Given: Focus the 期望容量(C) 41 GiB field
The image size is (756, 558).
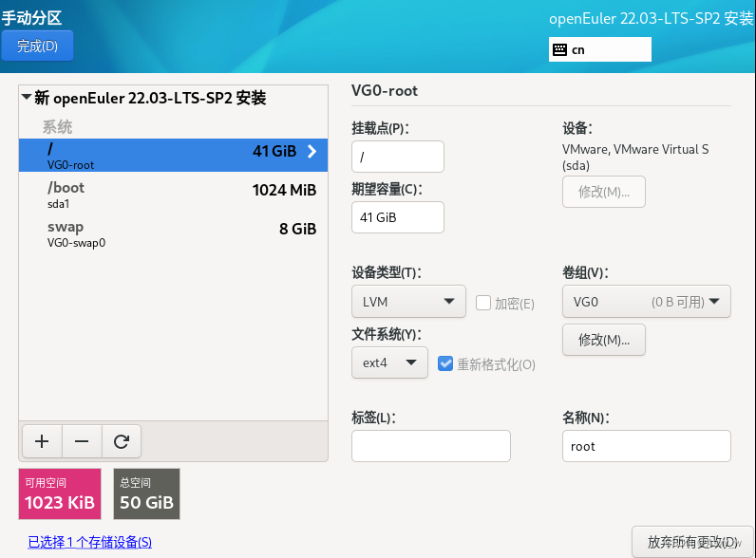Looking at the screenshot, I should pos(398,217).
